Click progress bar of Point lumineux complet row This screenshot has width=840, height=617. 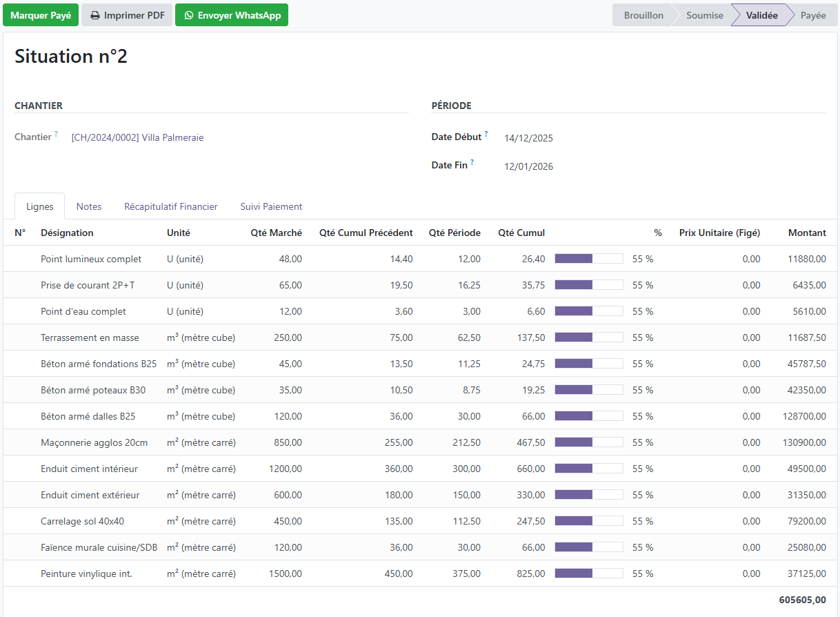pos(589,259)
